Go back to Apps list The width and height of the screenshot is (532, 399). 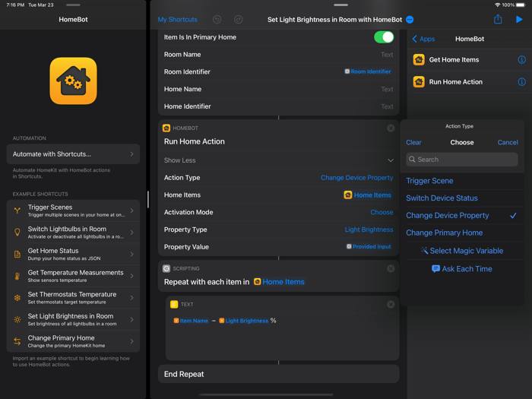pos(423,39)
